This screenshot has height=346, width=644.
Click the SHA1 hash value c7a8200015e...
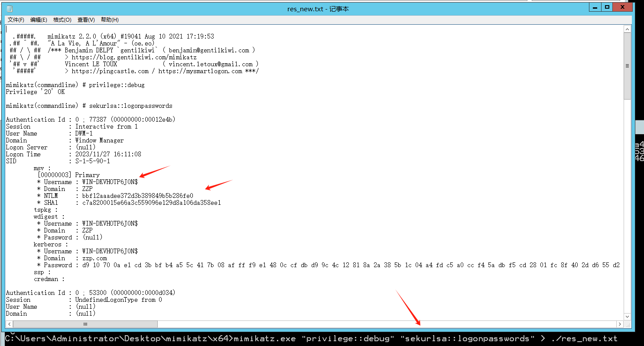pos(152,203)
